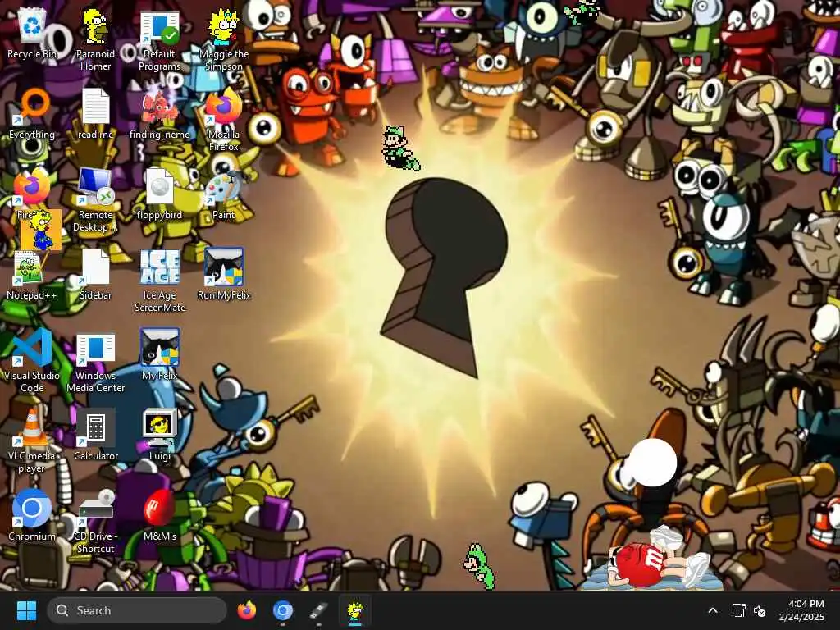This screenshot has width=840, height=630.
Task: Open the clock showing 4:04 PM
Action: pos(802,610)
